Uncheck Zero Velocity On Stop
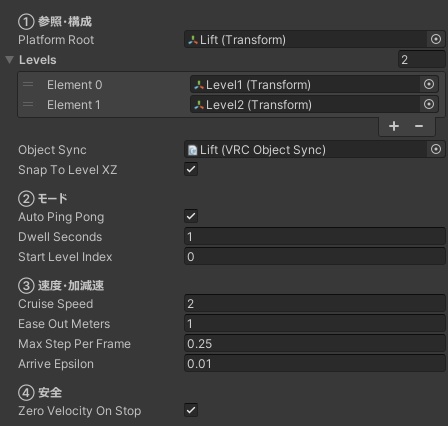 coord(191,410)
